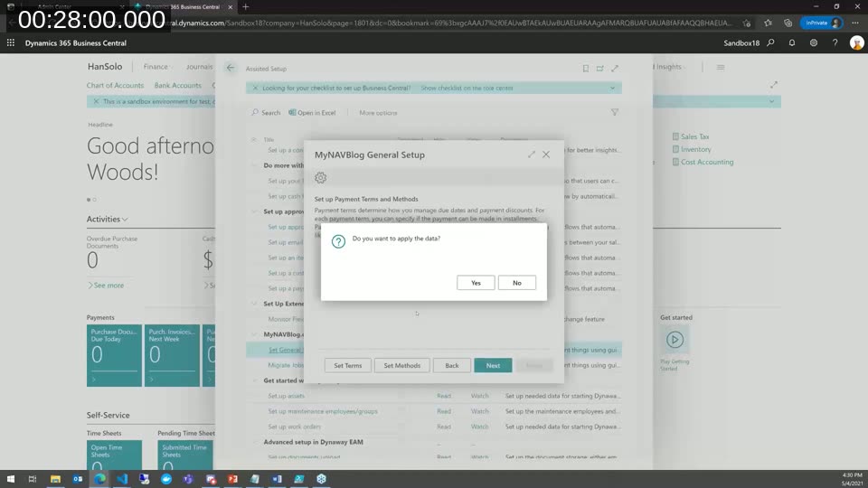Add this page to Edge favorites
The width and height of the screenshot is (868, 488).
(747, 23)
